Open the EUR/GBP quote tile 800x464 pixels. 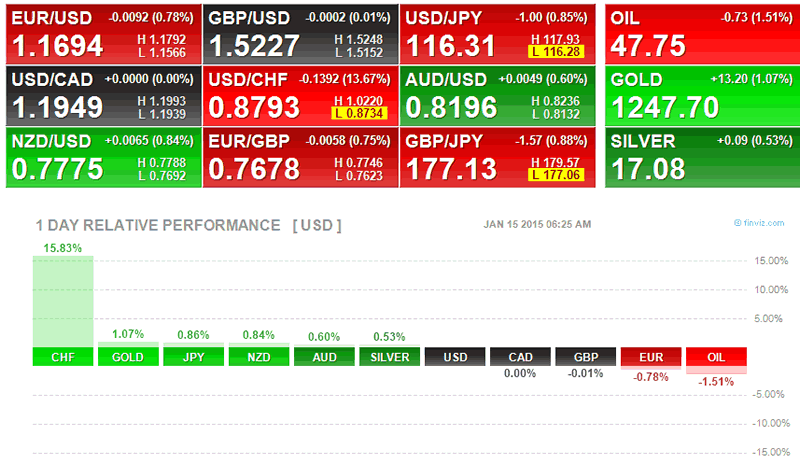300,157
